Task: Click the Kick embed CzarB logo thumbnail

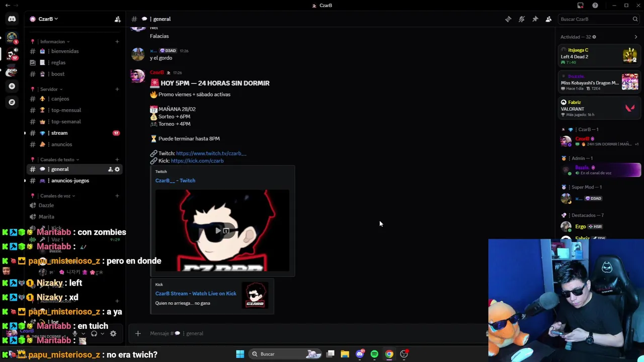Action: point(256,295)
